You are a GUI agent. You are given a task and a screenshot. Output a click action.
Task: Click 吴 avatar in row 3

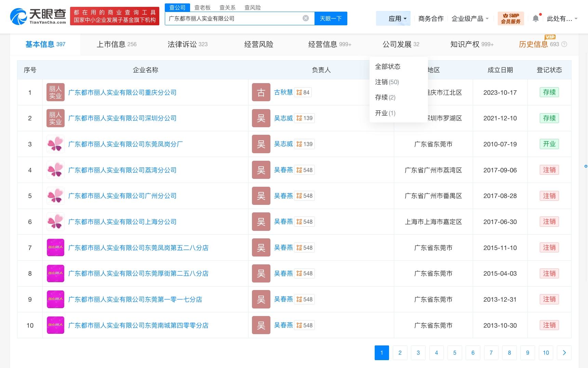(261, 144)
